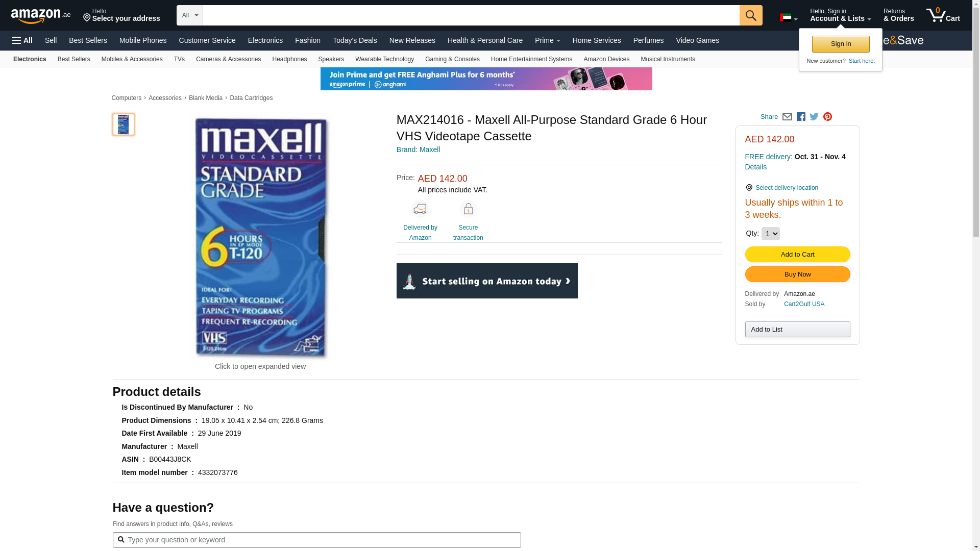Click the Buy Now button

tap(797, 274)
